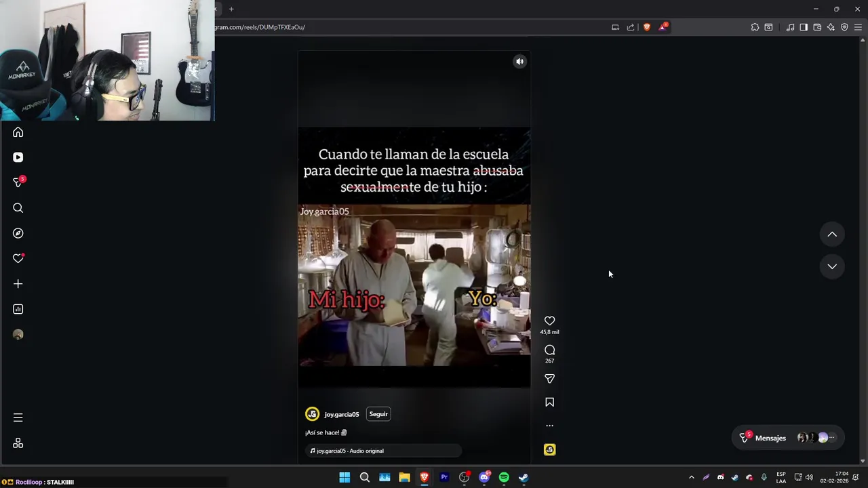Viewport: 868px width, 488px height.
Task: Open direct messages icon in sidebar
Action: point(18,182)
